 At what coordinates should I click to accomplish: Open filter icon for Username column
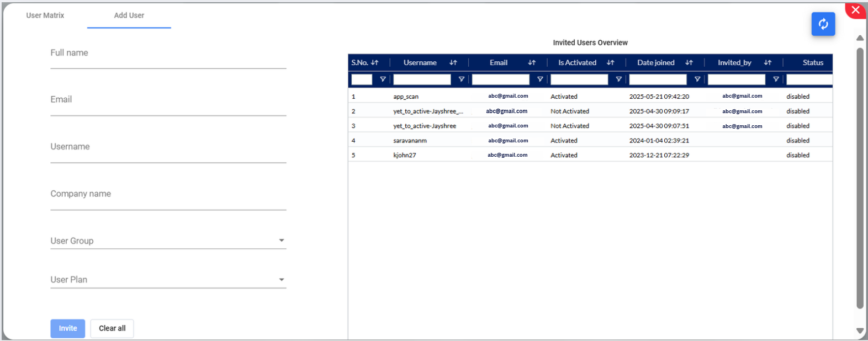[x=462, y=79]
